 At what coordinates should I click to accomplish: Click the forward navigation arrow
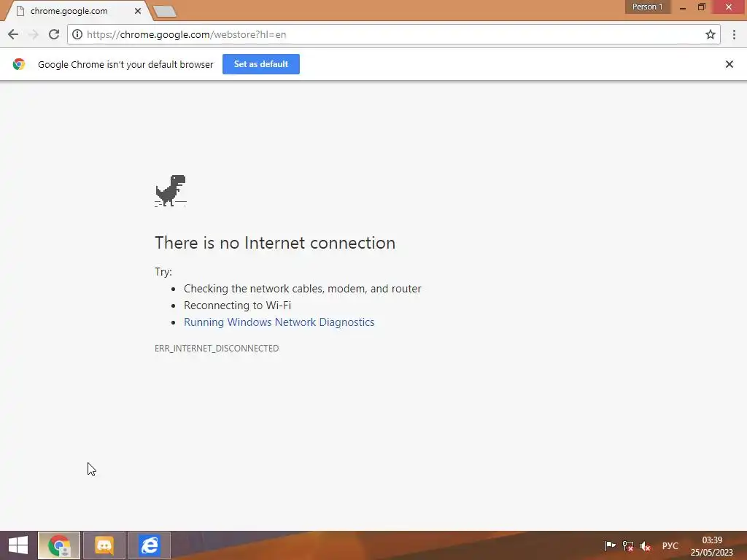tap(34, 34)
